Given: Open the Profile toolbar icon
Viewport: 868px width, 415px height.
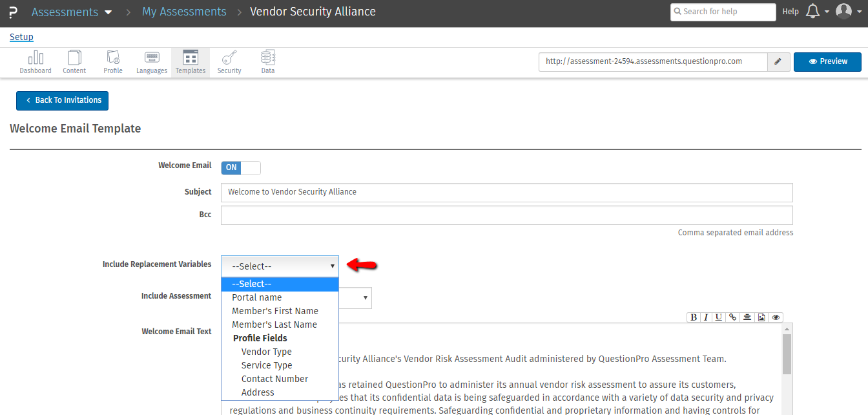Looking at the screenshot, I should coord(113,63).
